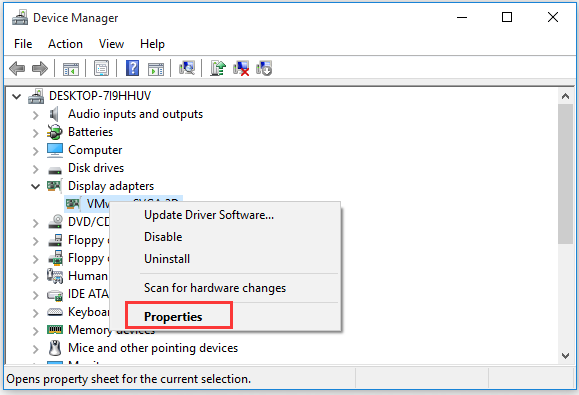Expand the Memory devices category

click(35, 331)
